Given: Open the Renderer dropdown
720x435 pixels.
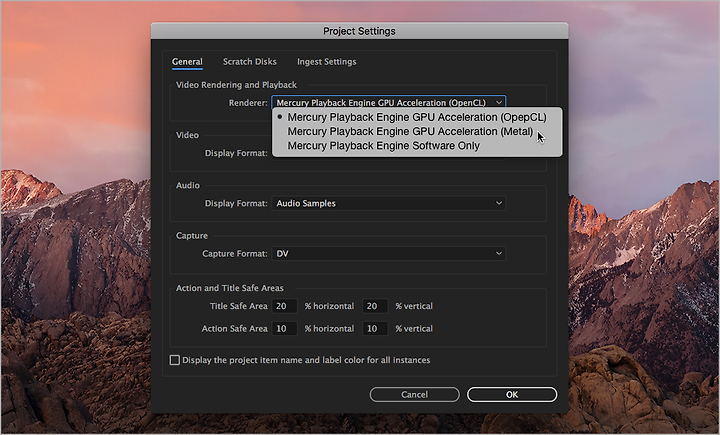Looking at the screenshot, I should click(x=388, y=102).
